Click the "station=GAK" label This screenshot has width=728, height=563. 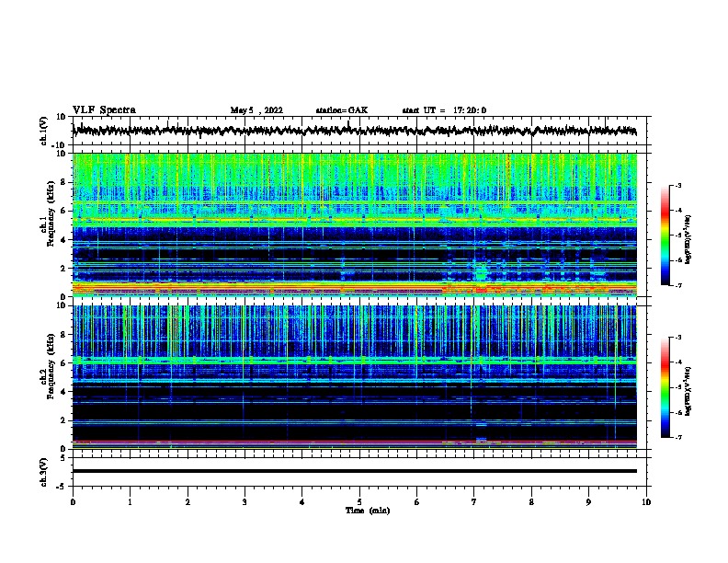(342, 110)
